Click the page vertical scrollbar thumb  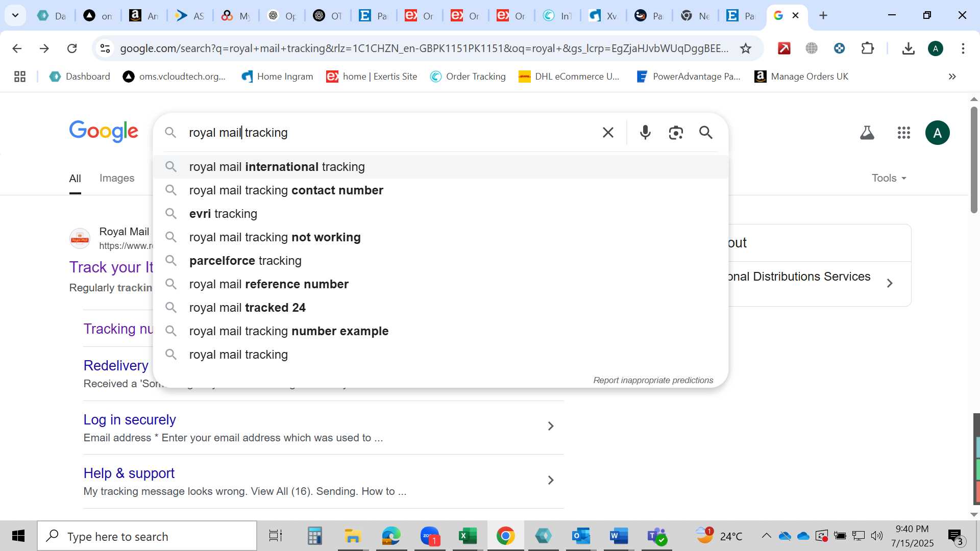974,160
